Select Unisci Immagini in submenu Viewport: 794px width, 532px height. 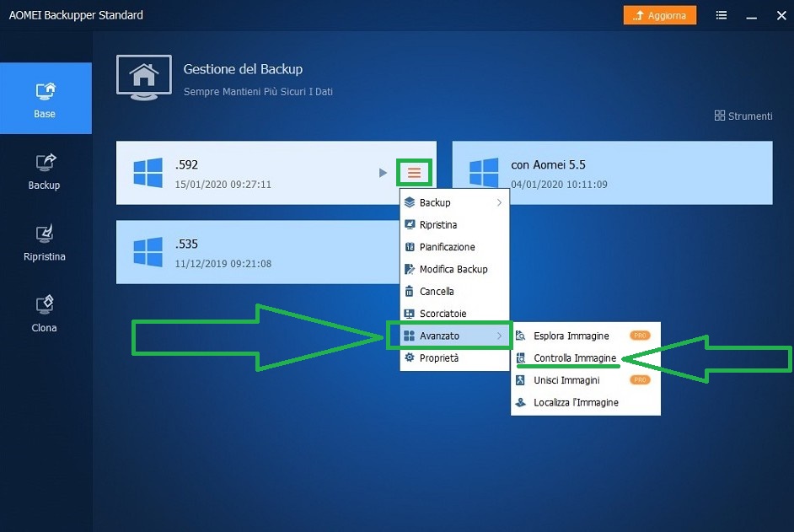[x=585, y=380]
